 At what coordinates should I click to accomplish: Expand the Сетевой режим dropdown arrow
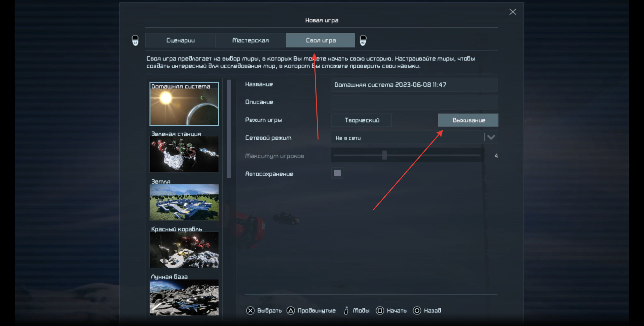click(x=491, y=137)
